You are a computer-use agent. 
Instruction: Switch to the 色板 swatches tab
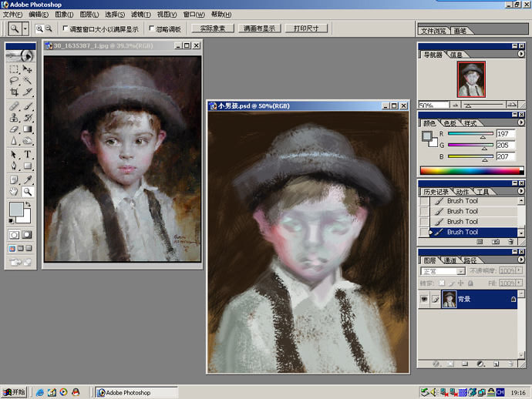(x=450, y=123)
